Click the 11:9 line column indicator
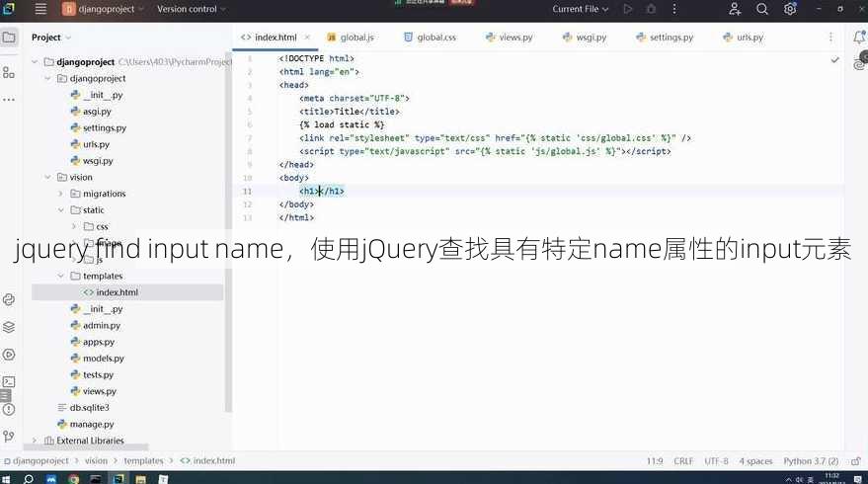The image size is (868, 484). [x=655, y=461]
